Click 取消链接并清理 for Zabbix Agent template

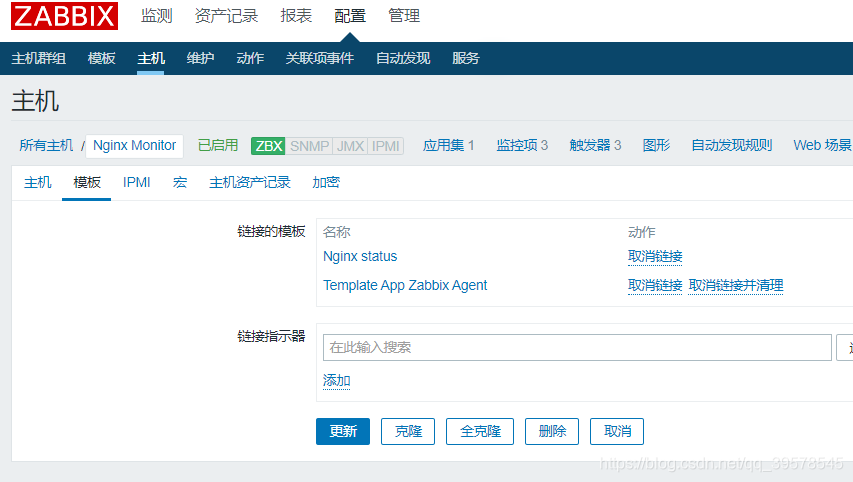click(736, 285)
